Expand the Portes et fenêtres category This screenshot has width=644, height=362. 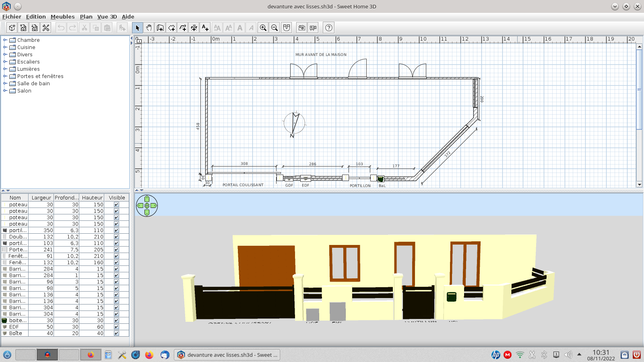click(5, 76)
